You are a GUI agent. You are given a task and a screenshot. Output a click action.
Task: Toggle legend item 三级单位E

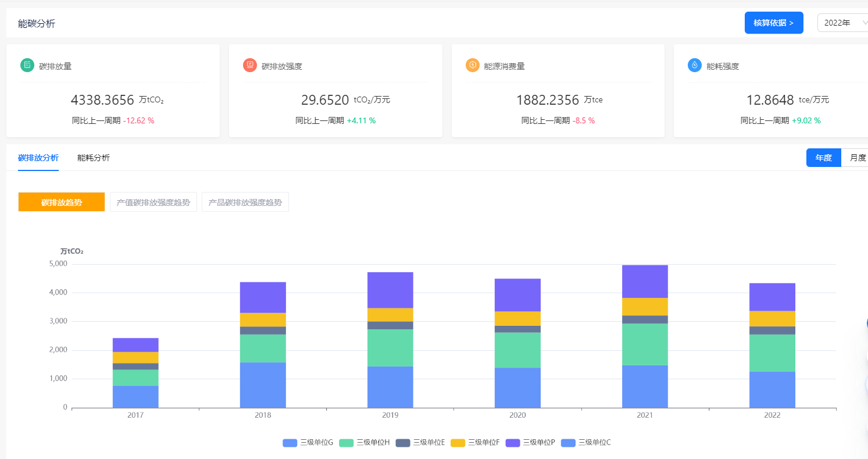click(x=420, y=443)
